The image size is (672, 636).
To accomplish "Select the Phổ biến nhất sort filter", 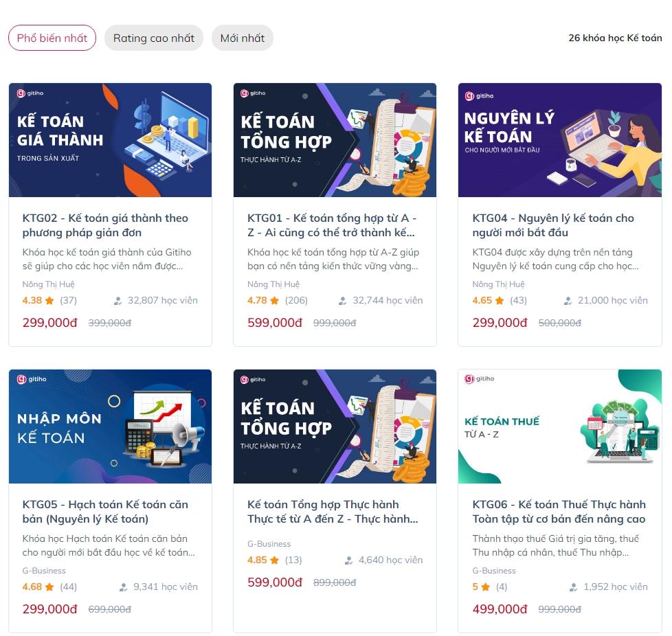I will [52, 38].
